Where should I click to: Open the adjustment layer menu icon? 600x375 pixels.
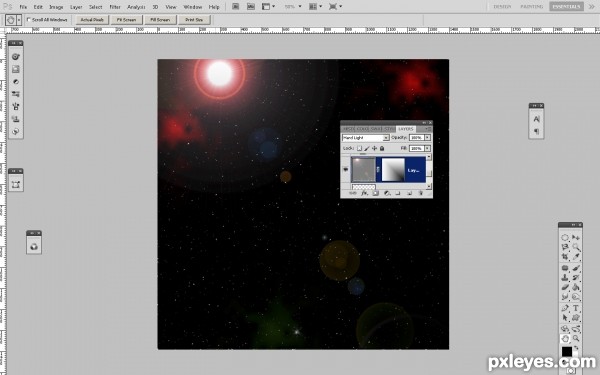point(387,193)
